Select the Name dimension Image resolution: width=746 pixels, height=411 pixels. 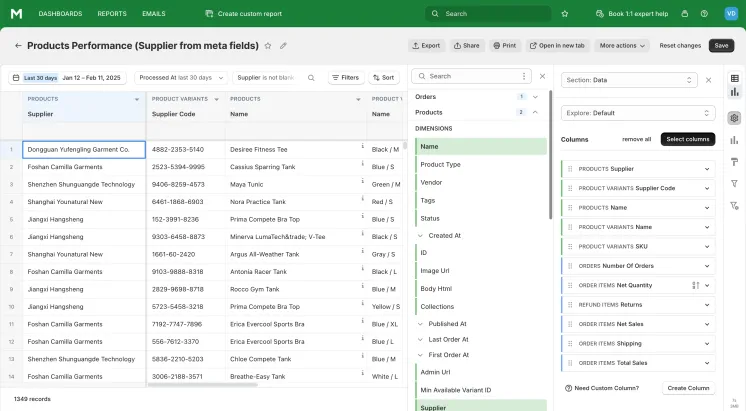pyautogui.click(x=481, y=147)
